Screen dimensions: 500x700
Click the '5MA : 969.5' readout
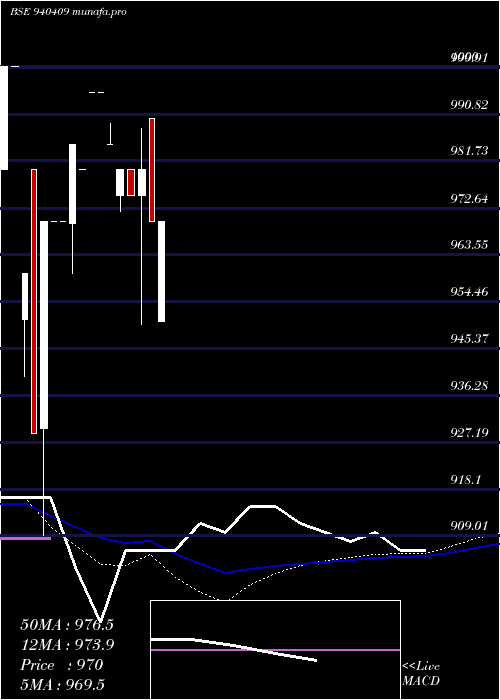(62, 684)
